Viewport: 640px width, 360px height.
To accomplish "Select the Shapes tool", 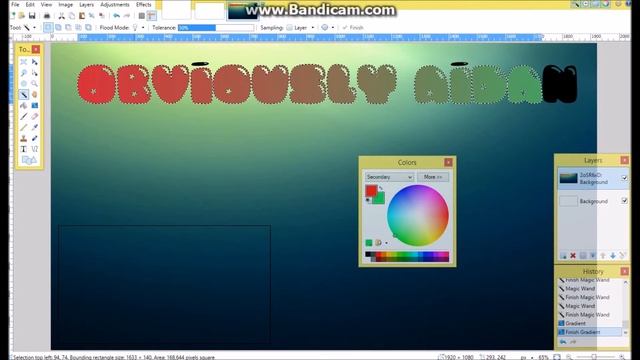I will click(x=29, y=160).
